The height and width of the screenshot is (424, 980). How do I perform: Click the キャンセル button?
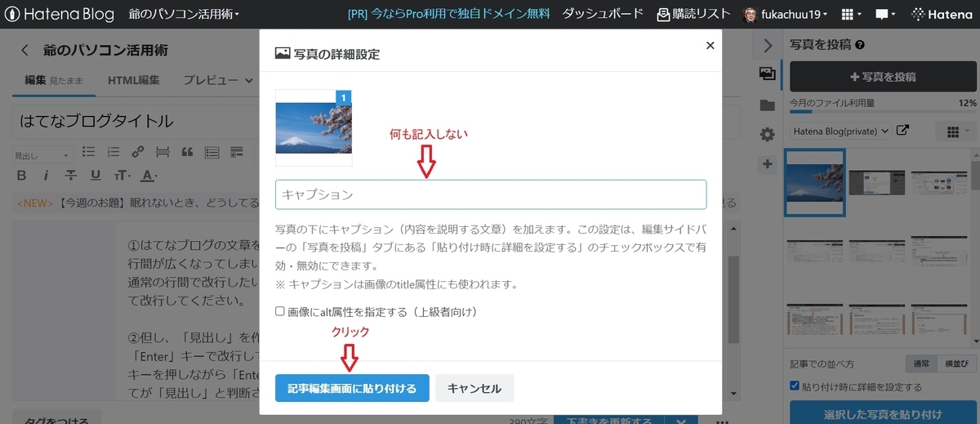coord(474,388)
